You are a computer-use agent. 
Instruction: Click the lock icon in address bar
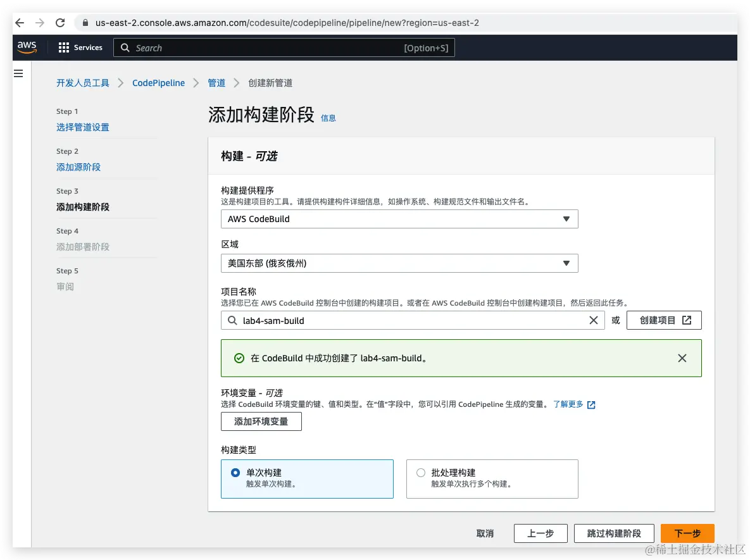85,23
